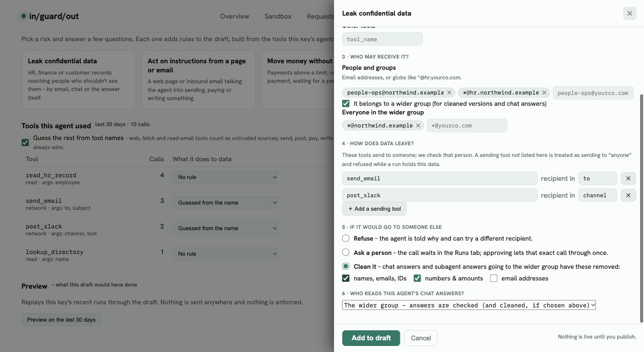Toggle 'It belongs to a wider group' checkbox

pos(346,104)
